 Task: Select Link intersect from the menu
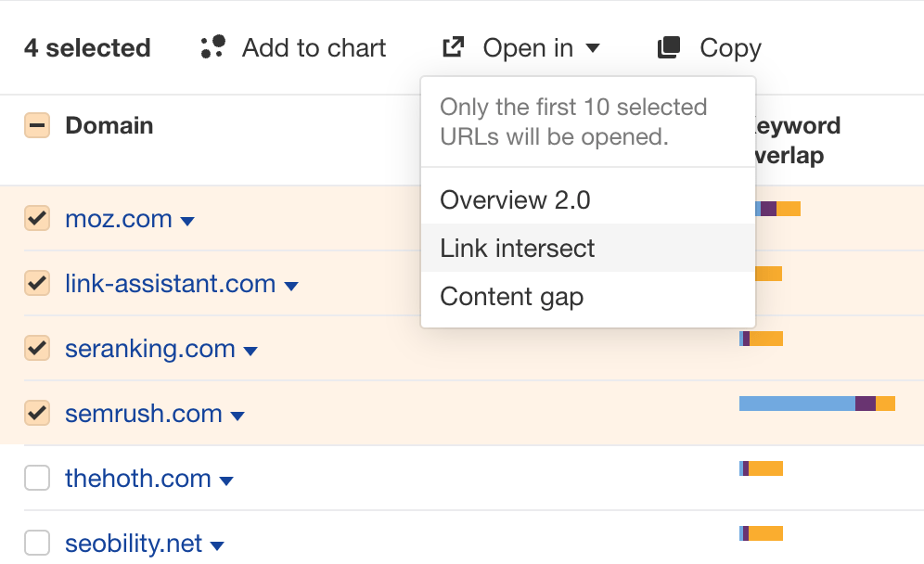[x=517, y=249]
